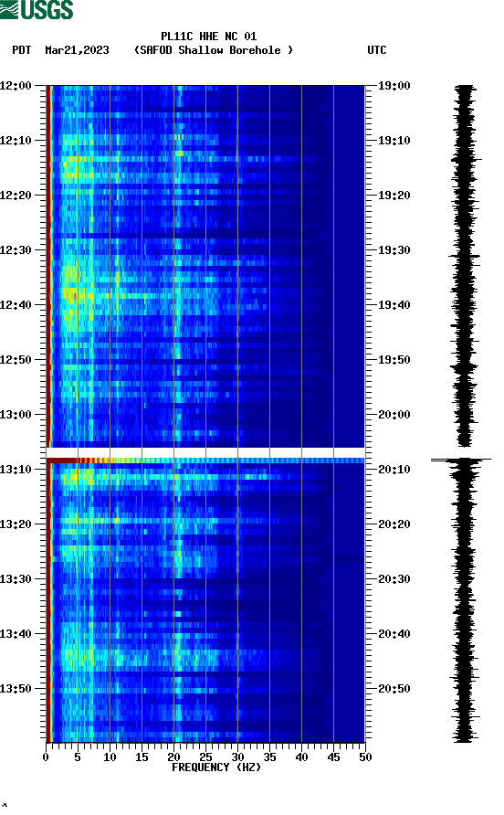Click the '35' frequency axis tick label
504x815 pixels.
(269, 757)
